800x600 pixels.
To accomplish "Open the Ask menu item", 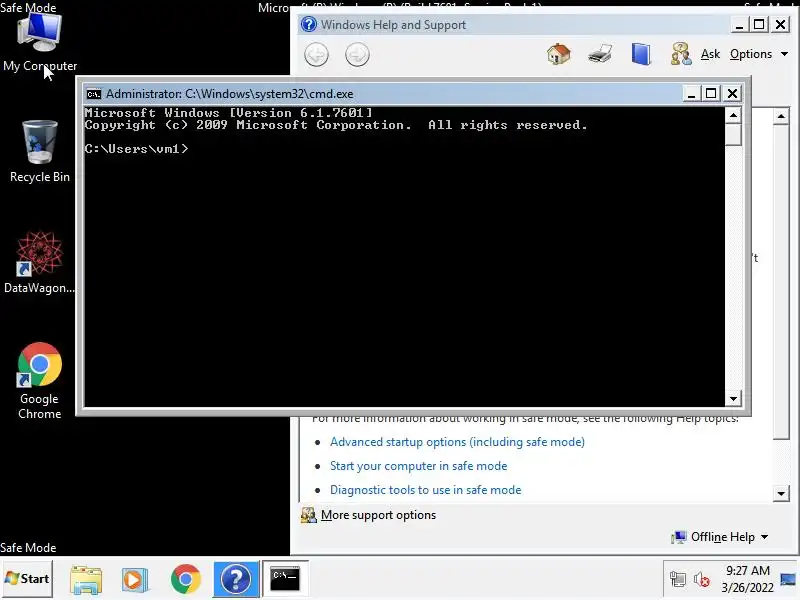I will pos(710,54).
